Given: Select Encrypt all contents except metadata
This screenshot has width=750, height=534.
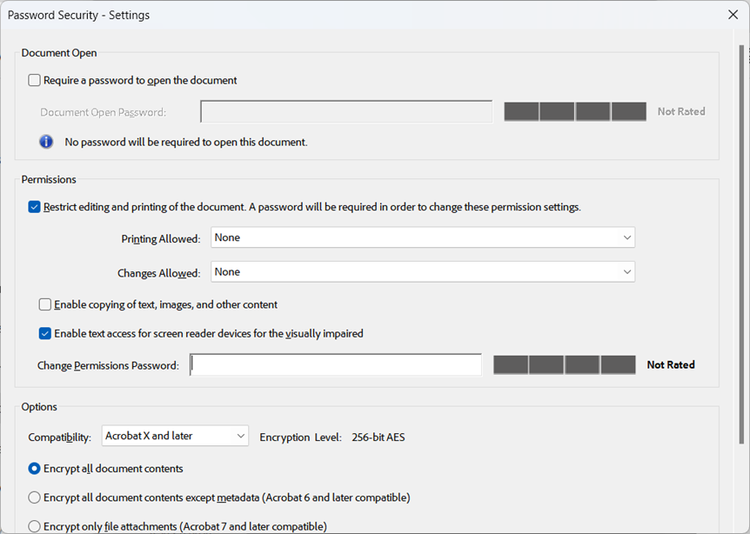Looking at the screenshot, I should pyautogui.click(x=35, y=497).
